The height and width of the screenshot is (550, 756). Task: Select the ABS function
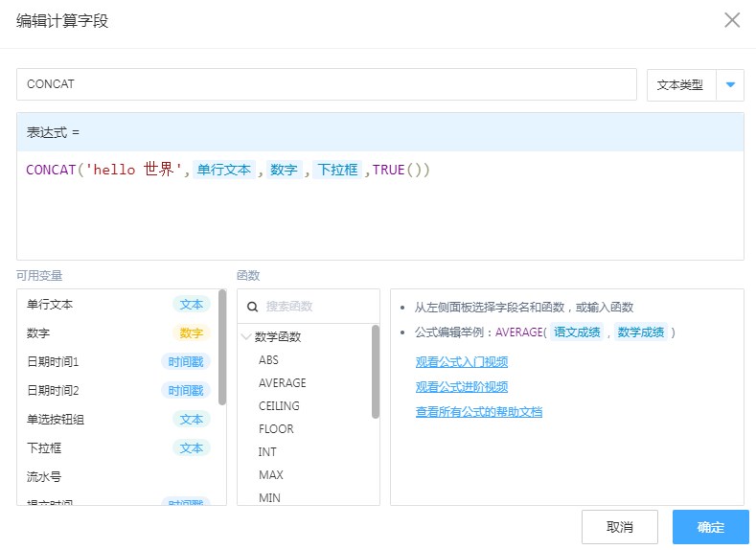(268, 360)
